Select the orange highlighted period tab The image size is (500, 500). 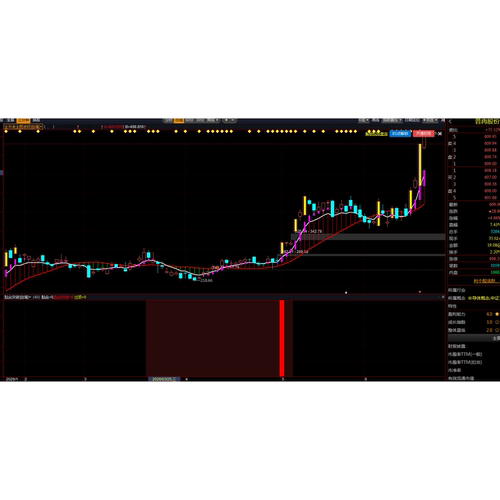[x=179, y=120]
